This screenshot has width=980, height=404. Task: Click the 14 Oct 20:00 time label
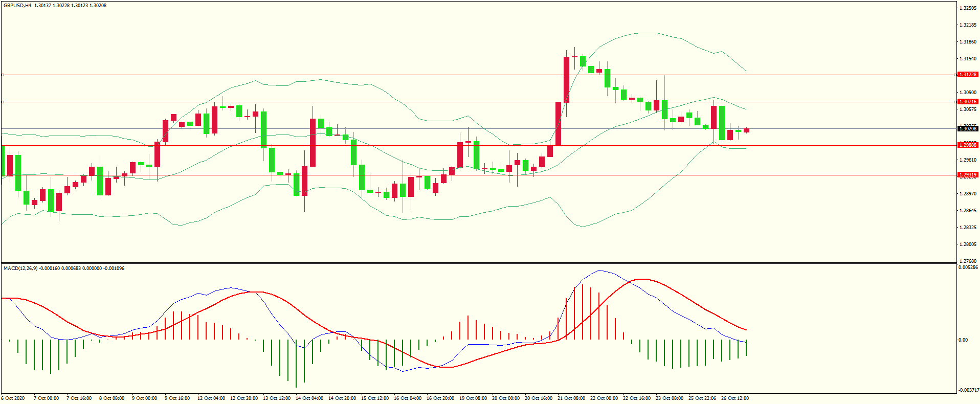pyautogui.click(x=342, y=398)
